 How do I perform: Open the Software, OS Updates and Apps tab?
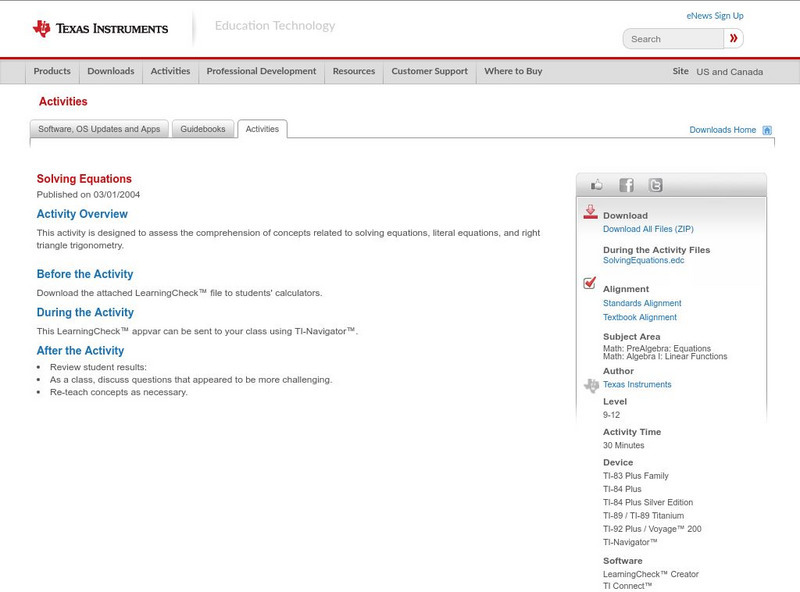(x=100, y=128)
